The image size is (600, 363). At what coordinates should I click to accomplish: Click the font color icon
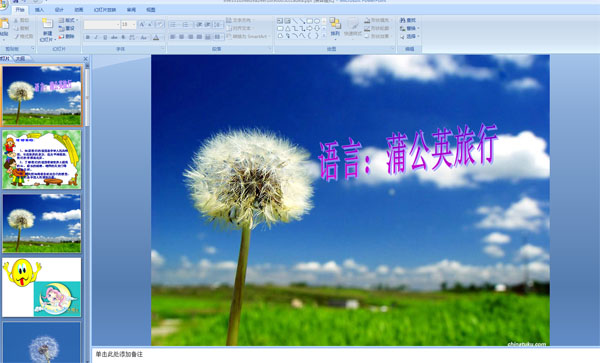[x=156, y=37]
